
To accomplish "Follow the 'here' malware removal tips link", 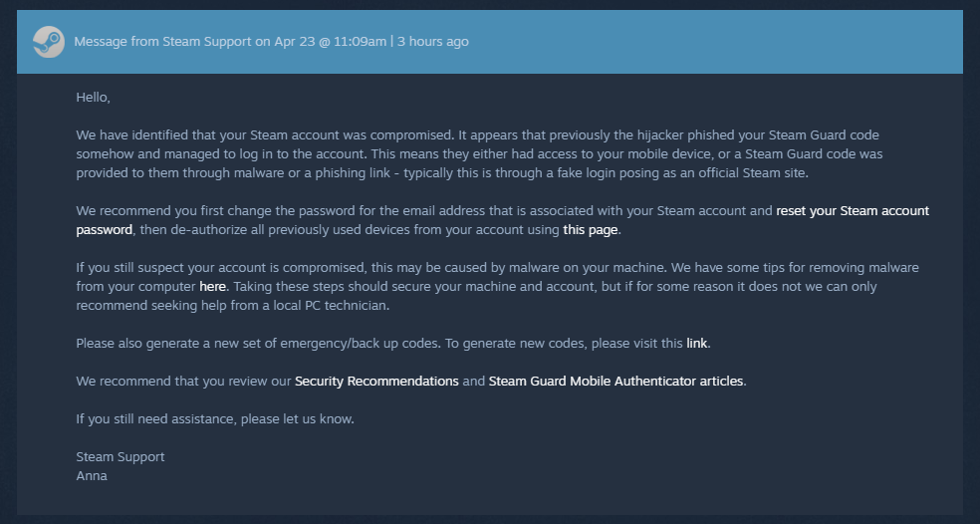I will (x=212, y=286).
